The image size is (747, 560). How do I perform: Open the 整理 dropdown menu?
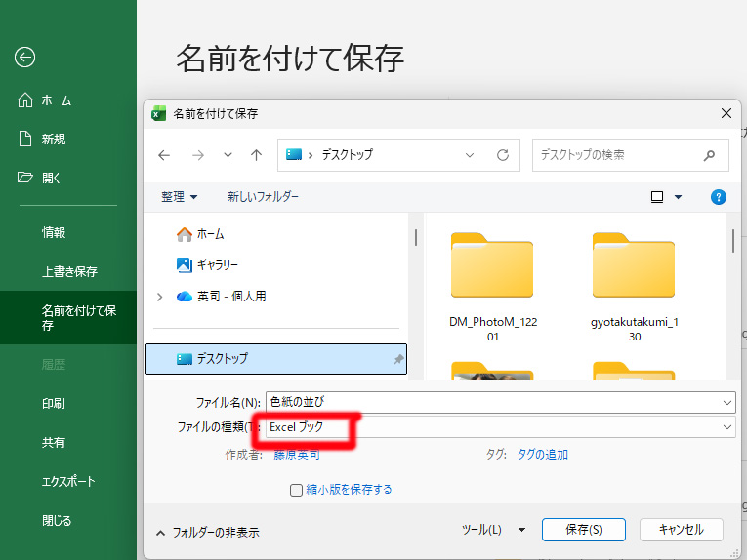[179, 197]
